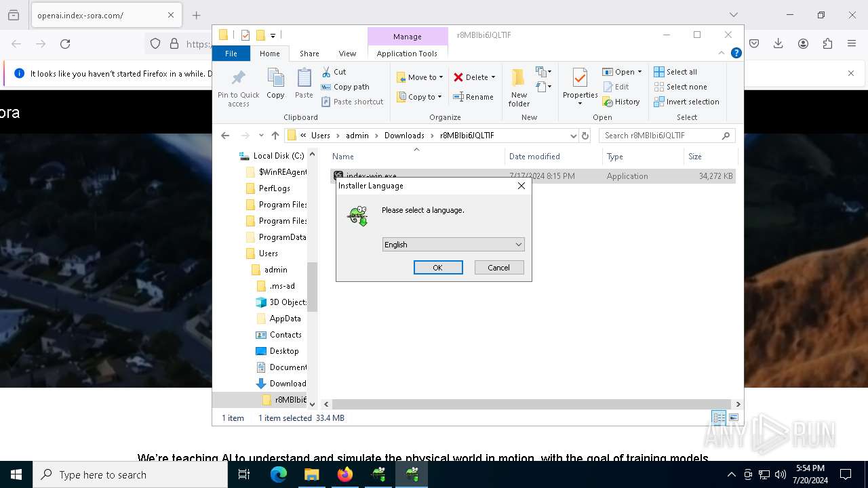Open Windows Start menu
Viewport: 868px width, 488px height.
[x=16, y=474]
